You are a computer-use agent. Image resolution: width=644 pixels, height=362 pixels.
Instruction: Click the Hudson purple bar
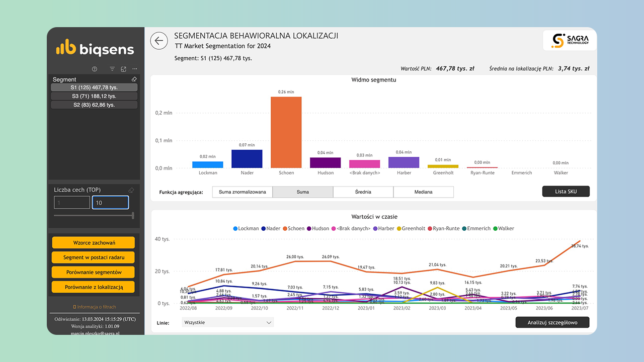[326, 163]
